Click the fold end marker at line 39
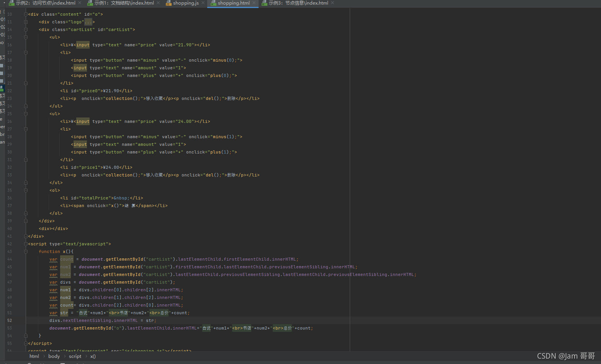Image resolution: width=601 pixels, height=364 pixels. pyautogui.click(x=26, y=221)
